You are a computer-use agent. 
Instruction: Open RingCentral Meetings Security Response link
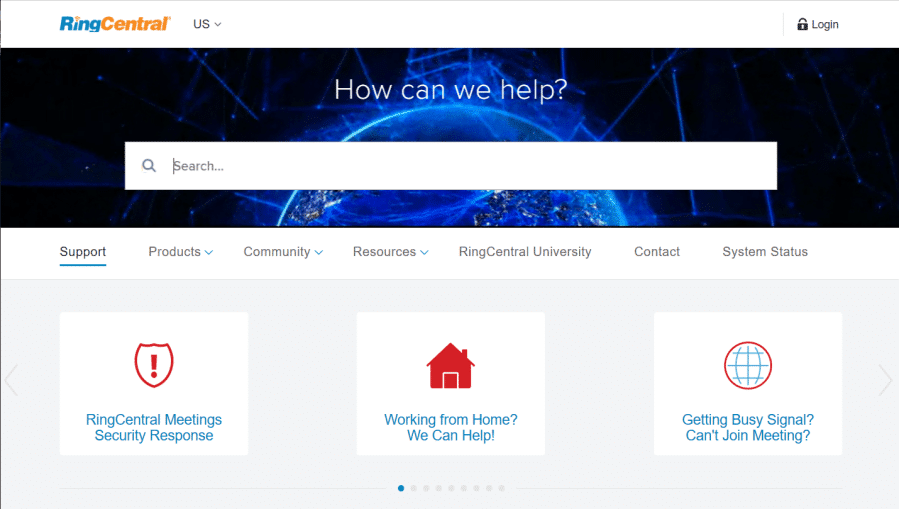[154, 428]
